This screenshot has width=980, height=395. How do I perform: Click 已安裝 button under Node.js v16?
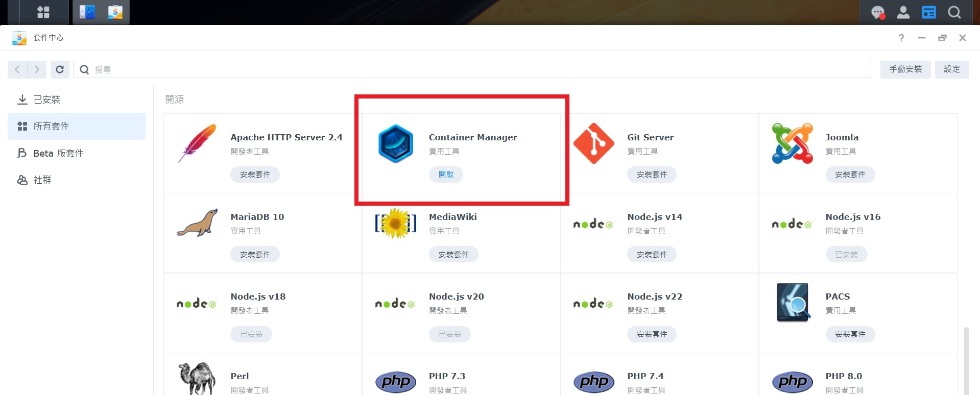846,254
